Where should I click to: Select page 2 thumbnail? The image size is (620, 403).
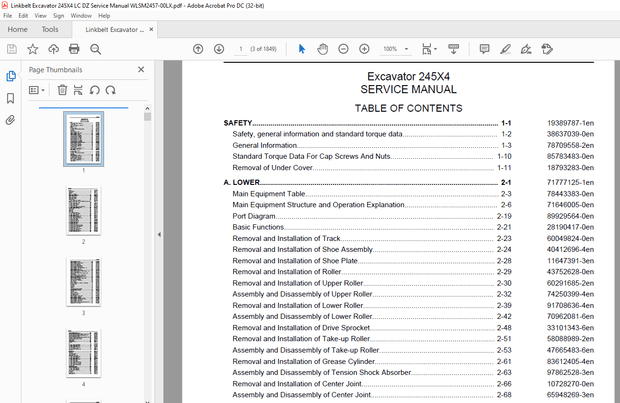click(x=83, y=210)
